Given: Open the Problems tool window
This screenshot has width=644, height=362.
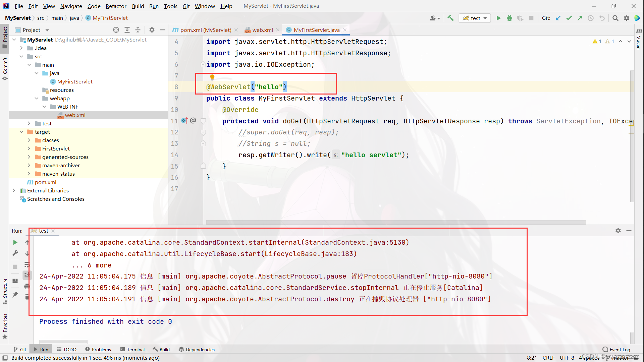Looking at the screenshot, I should click(x=98, y=349).
